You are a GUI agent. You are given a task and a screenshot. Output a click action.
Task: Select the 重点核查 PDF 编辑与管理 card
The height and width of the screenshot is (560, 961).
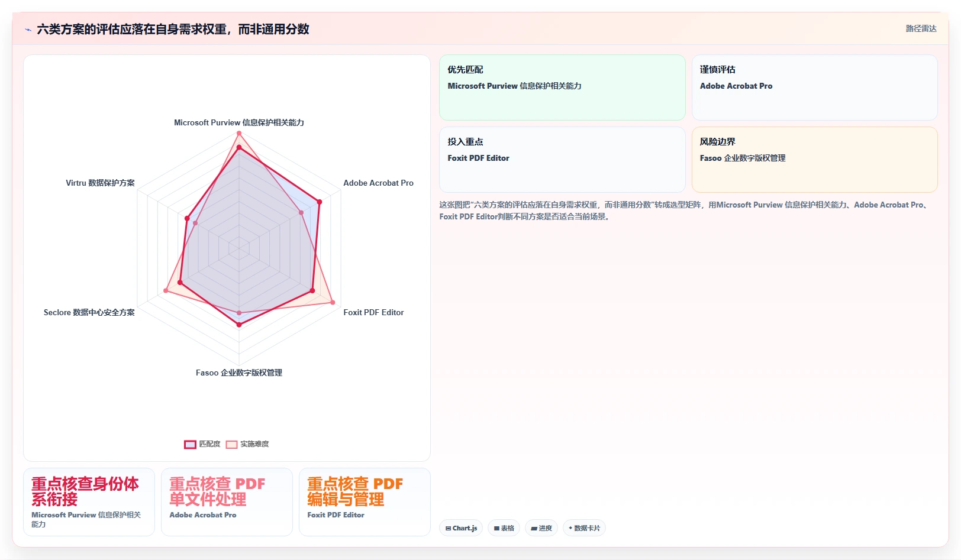click(365, 502)
